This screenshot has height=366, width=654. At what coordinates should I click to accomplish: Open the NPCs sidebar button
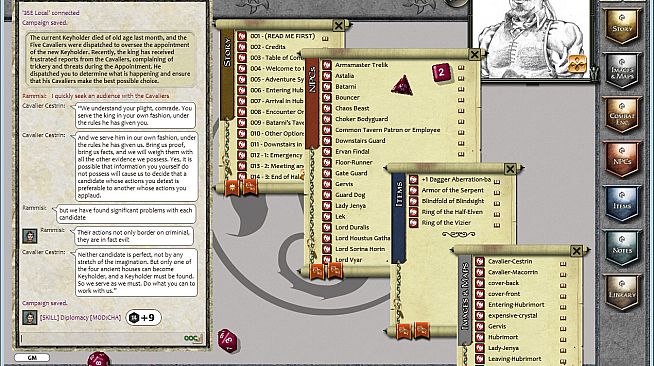pos(622,159)
